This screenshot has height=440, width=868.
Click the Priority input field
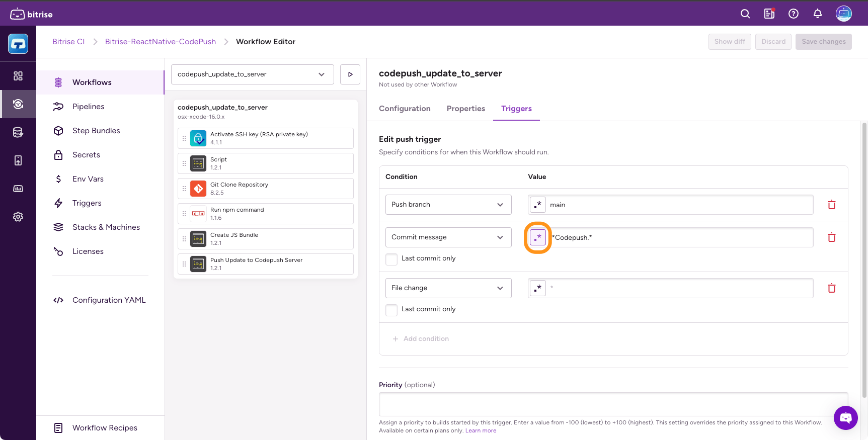tap(613, 404)
